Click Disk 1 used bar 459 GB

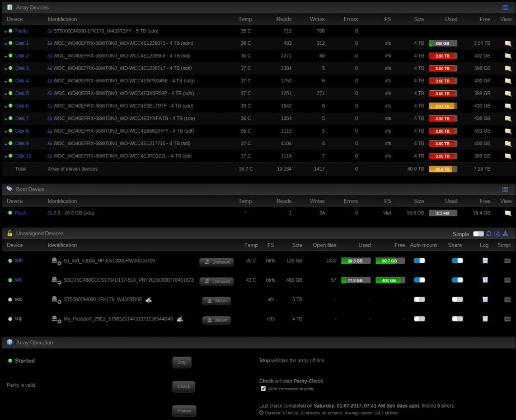coord(443,44)
